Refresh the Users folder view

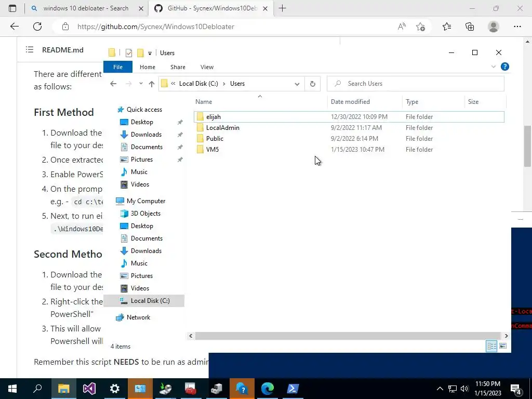point(312,84)
